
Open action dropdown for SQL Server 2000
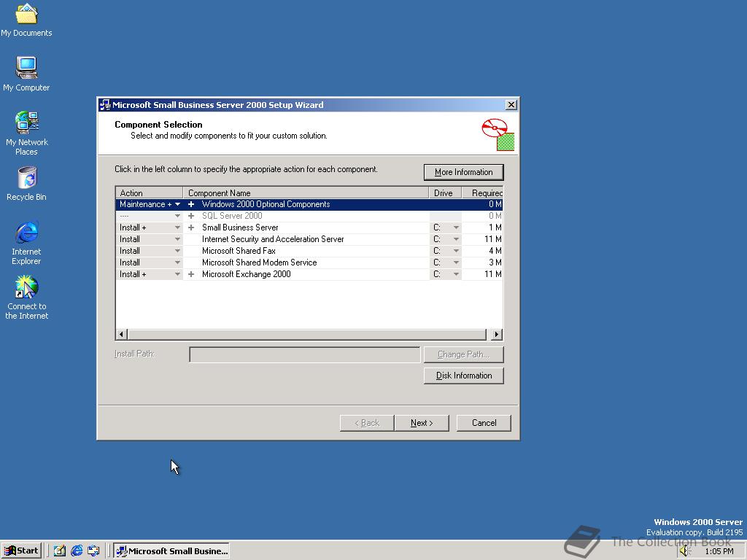click(177, 216)
